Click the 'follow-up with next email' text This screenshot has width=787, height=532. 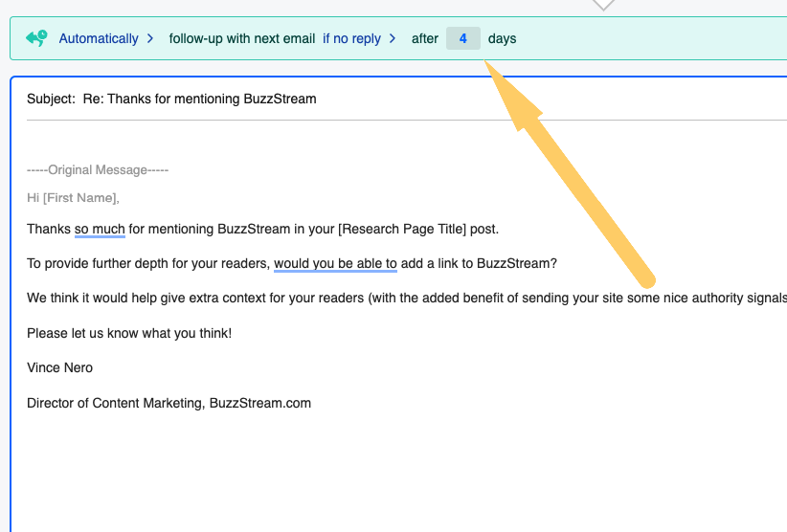click(241, 38)
